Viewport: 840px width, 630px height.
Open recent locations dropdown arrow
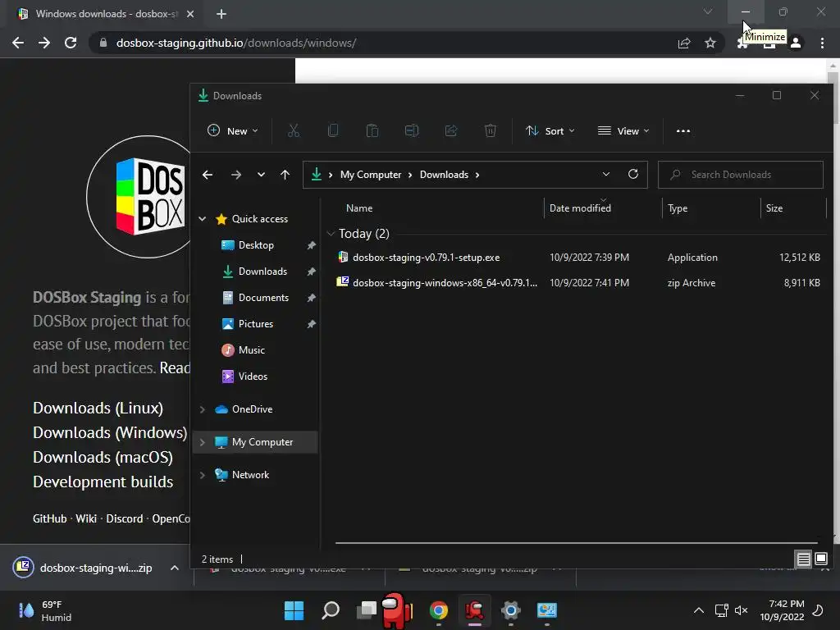[x=261, y=175]
